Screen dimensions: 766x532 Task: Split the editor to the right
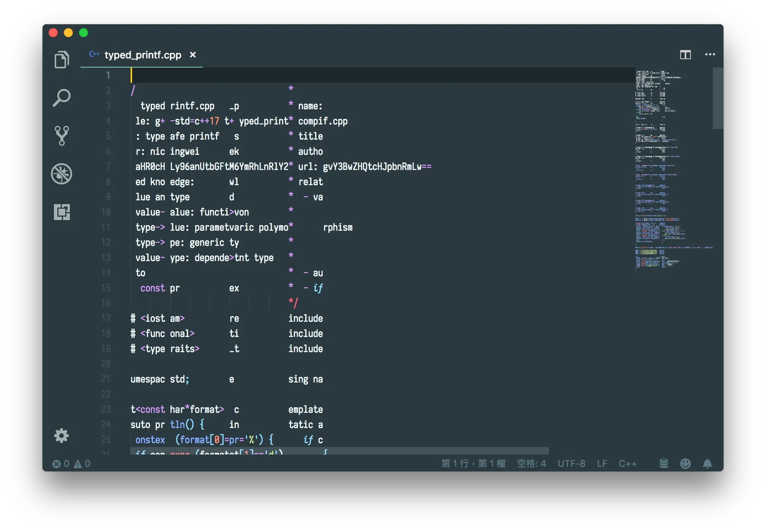coord(685,55)
